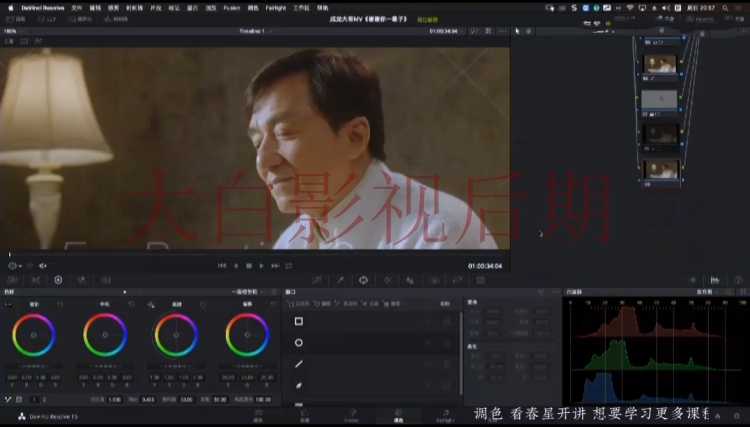This screenshot has height=427, width=750.
Task: Open viewer options ellipsis menu
Action: point(502,31)
